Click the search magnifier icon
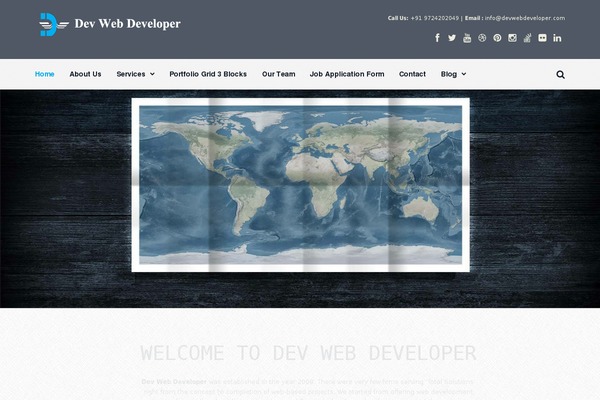The width and height of the screenshot is (600, 400). pyautogui.click(x=560, y=74)
